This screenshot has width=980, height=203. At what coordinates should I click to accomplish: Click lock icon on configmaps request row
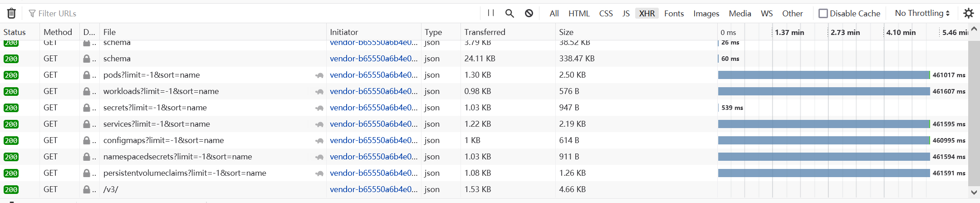click(x=87, y=140)
